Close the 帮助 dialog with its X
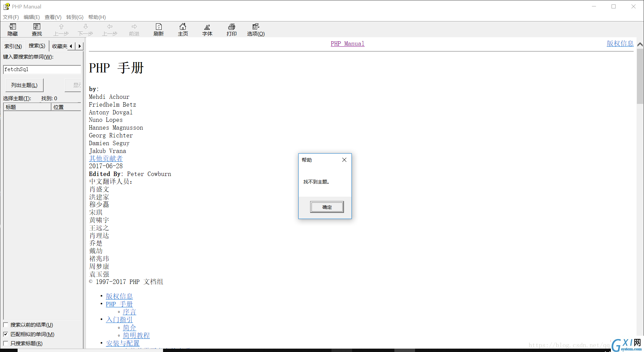 click(344, 160)
